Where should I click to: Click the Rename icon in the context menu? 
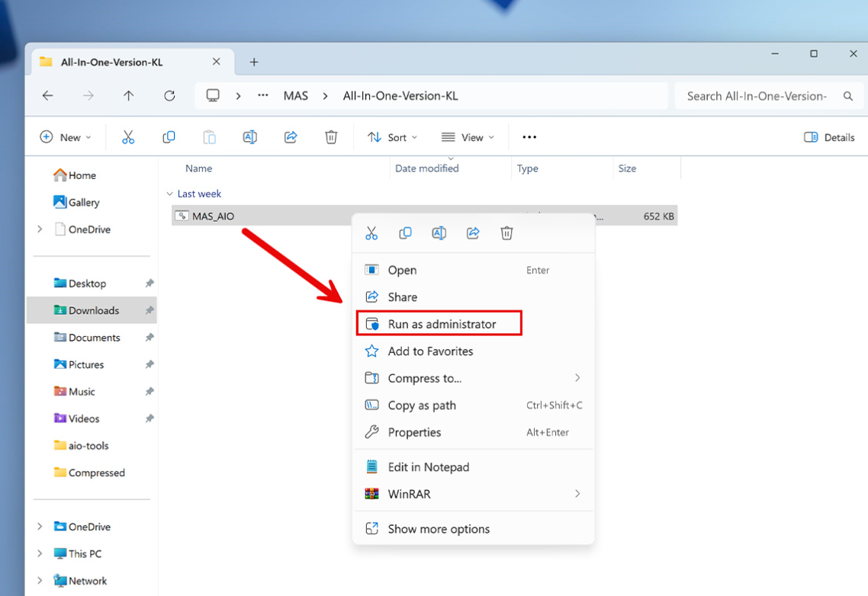coord(439,233)
